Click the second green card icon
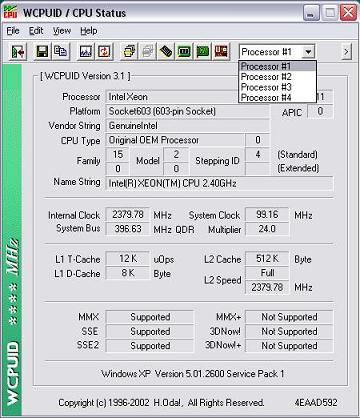360x418 pixels. click(x=202, y=52)
